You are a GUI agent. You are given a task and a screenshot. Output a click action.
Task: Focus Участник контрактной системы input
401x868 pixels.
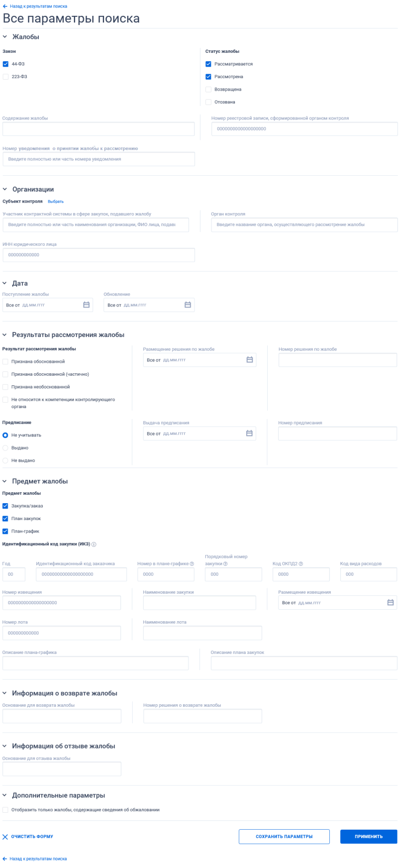point(96,225)
